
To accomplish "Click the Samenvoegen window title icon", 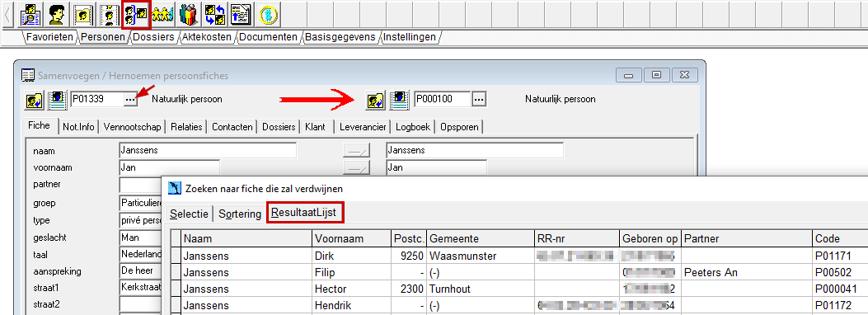I will (27, 75).
